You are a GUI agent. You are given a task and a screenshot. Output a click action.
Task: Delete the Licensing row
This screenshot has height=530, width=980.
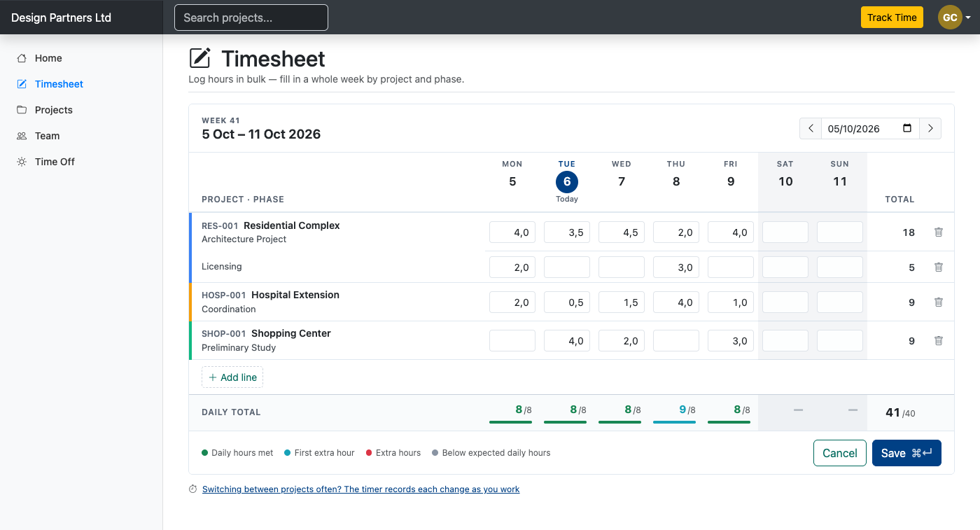(939, 267)
